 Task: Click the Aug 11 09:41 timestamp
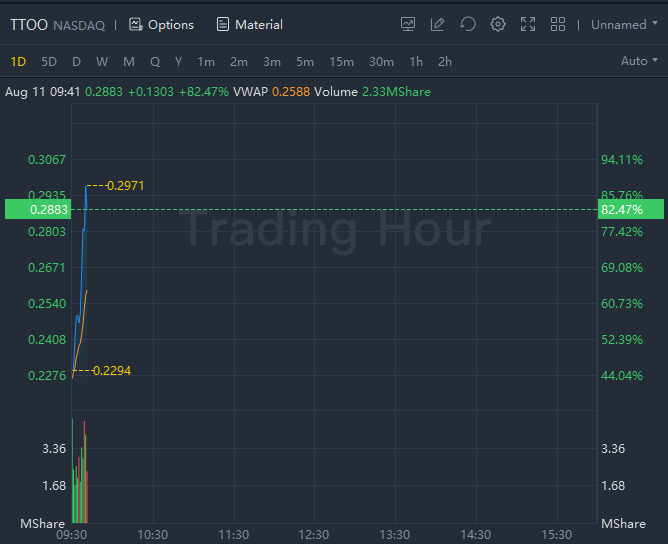(x=43, y=92)
